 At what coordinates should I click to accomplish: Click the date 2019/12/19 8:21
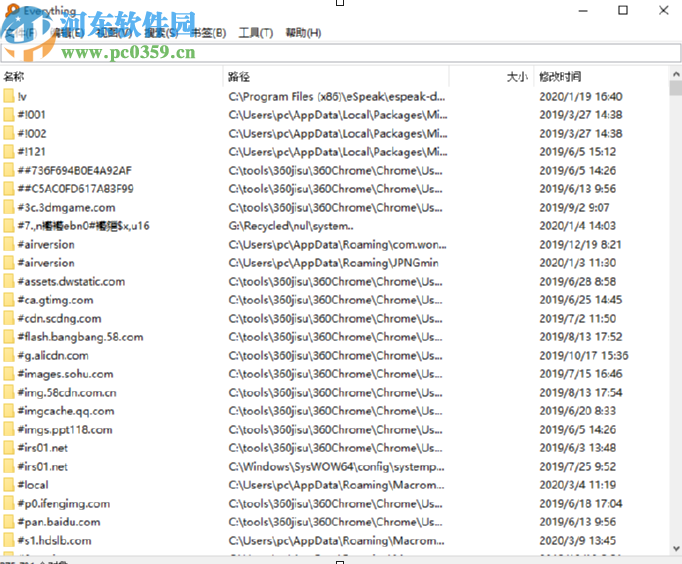click(x=580, y=244)
